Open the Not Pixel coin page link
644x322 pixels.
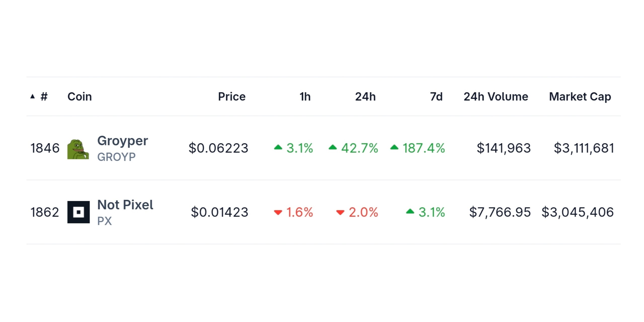click(125, 205)
